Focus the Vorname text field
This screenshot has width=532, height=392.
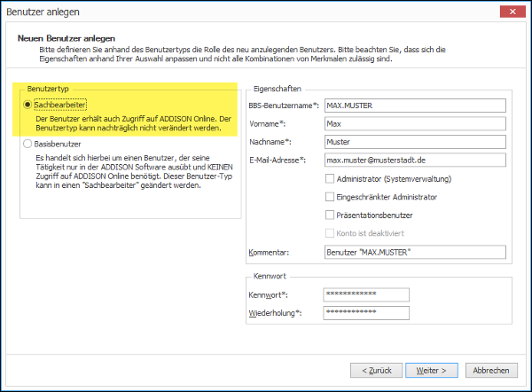(x=415, y=124)
